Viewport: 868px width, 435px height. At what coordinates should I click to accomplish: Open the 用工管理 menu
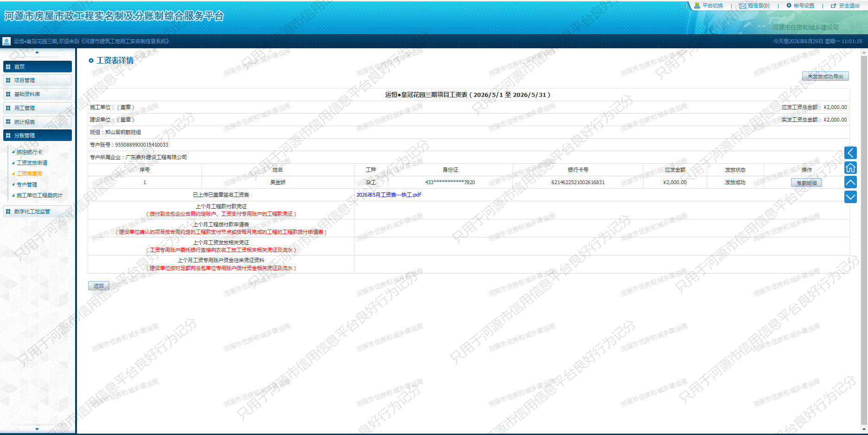37,108
